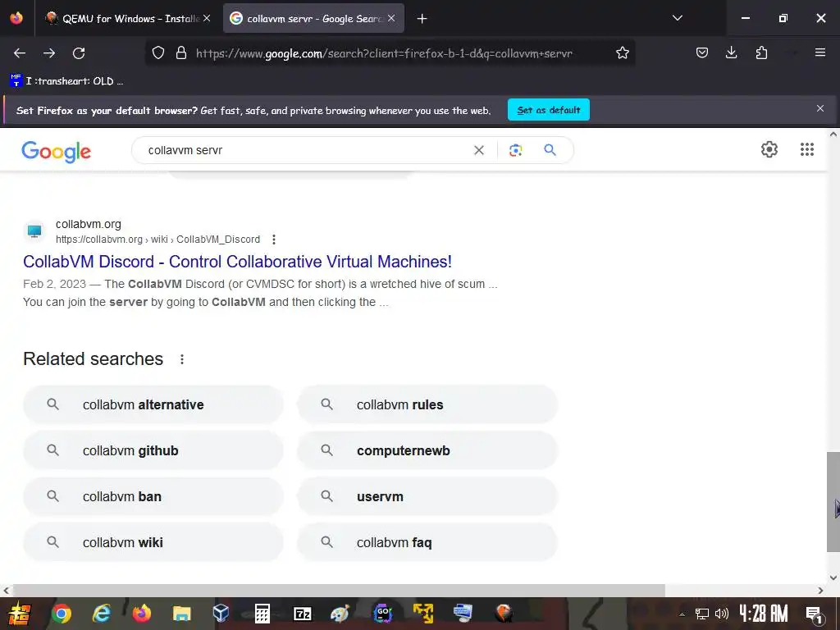Close the QEMU for Windows tab
The height and width of the screenshot is (630, 840).
(x=207, y=18)
